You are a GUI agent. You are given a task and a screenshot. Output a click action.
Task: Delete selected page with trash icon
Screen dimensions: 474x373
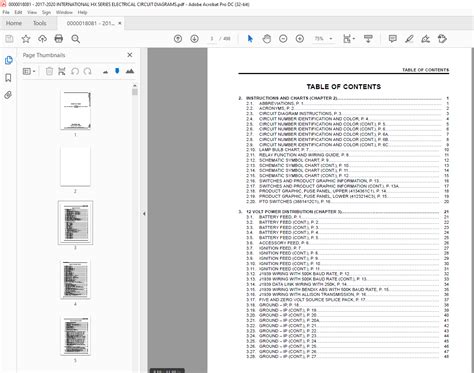(x=49, y=71)
